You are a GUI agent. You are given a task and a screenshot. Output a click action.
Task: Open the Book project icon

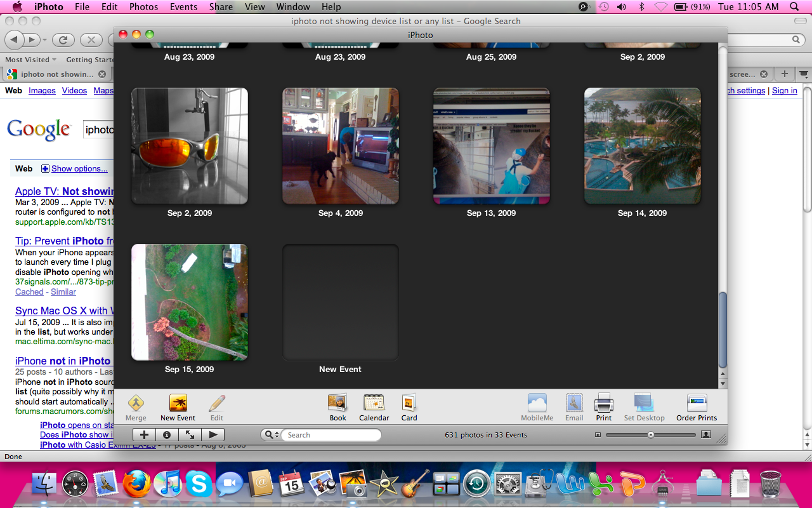pyautogui.click(x=337, y=403)
